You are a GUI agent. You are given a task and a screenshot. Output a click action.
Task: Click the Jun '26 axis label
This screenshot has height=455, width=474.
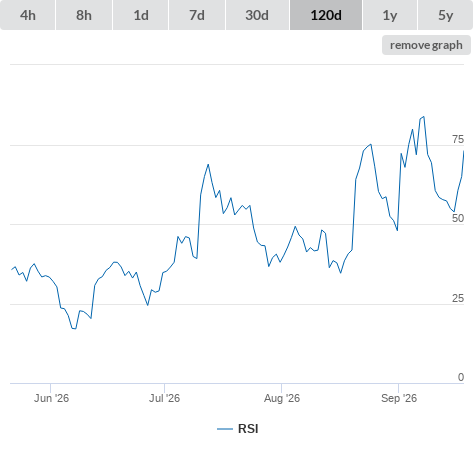coord(51,398)
